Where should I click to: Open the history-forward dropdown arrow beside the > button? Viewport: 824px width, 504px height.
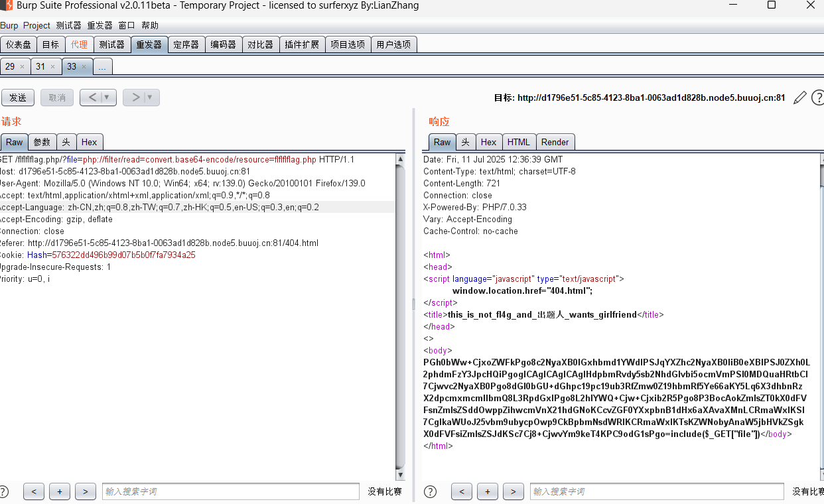(151, 97)
